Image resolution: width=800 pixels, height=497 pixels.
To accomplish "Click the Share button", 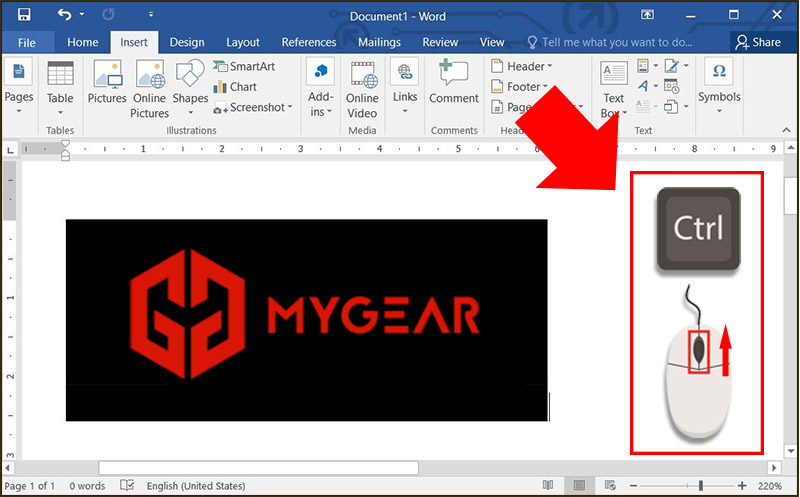I will (758, 42).
